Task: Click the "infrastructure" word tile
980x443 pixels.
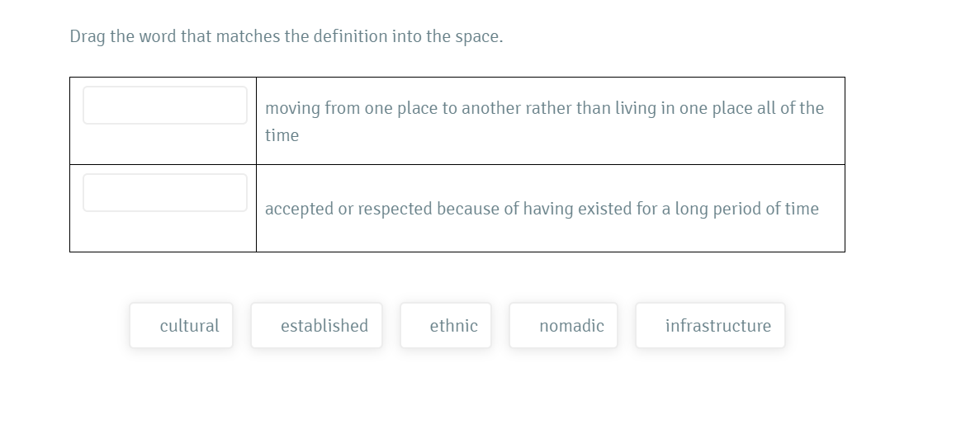Action: (x=710, y=326)
